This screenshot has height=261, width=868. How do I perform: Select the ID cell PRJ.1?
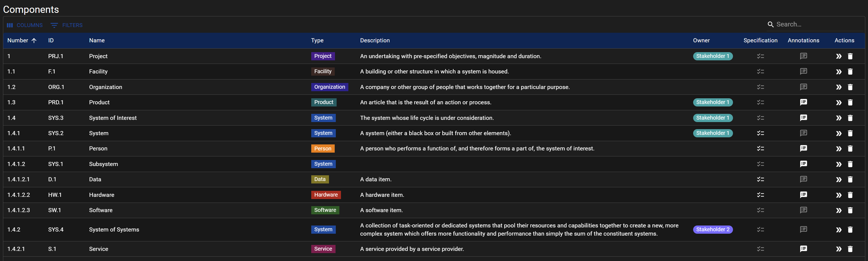(56, 56)
